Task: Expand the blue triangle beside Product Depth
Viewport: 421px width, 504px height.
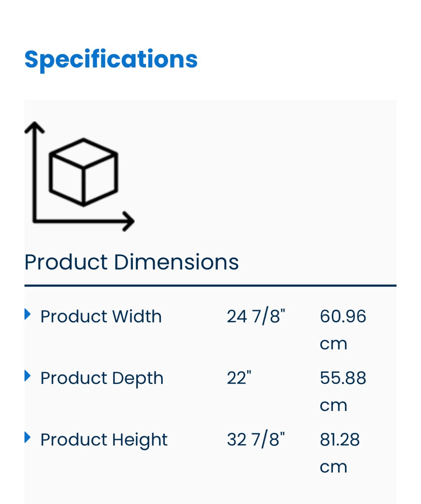Action: click(x=28, y=376)
